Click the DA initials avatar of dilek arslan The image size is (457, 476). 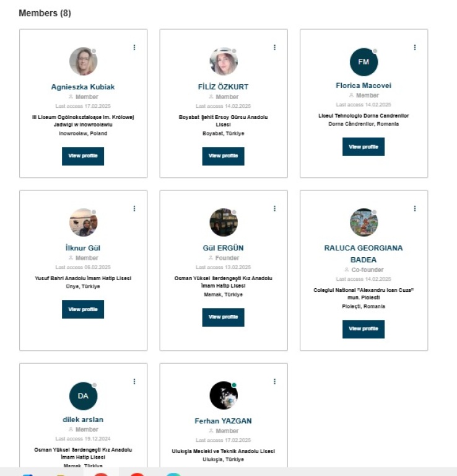pos(83,396)
